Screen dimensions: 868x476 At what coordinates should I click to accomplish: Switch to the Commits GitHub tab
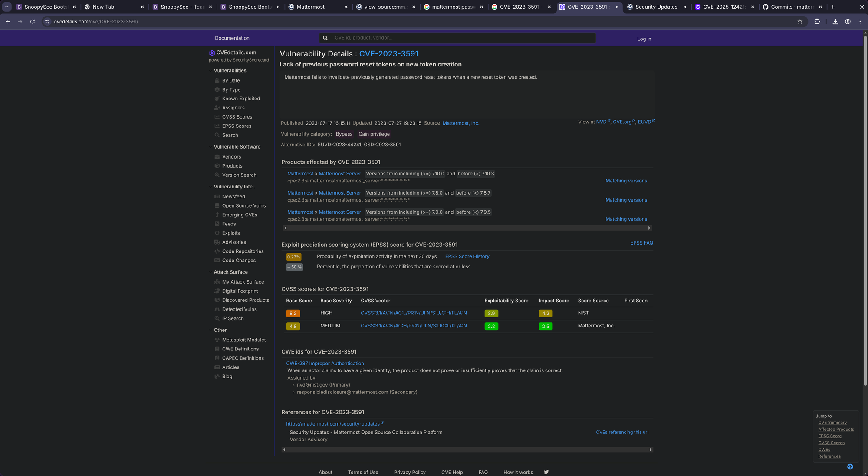[792, 7]
